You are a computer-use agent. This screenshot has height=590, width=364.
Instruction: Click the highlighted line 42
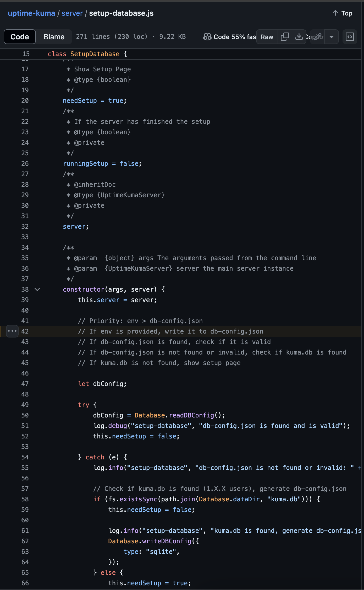pyautogui.click(x=170, y=331)
